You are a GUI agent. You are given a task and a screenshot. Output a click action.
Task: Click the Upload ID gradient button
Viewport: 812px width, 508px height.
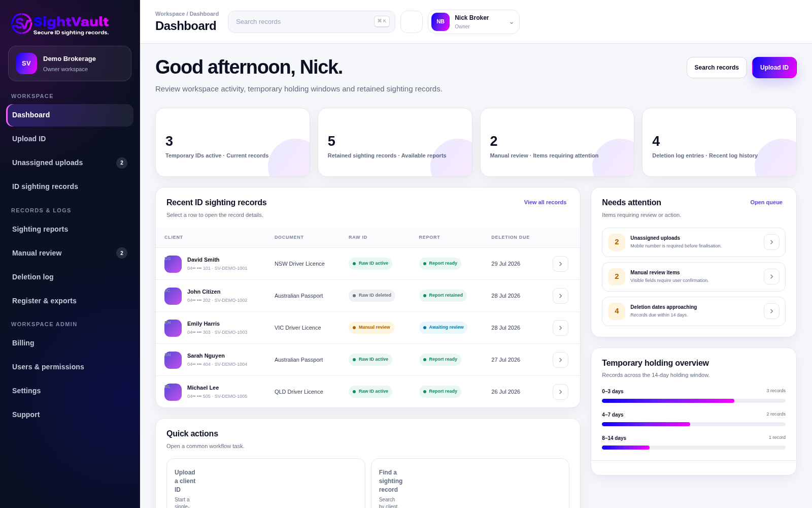774,68
